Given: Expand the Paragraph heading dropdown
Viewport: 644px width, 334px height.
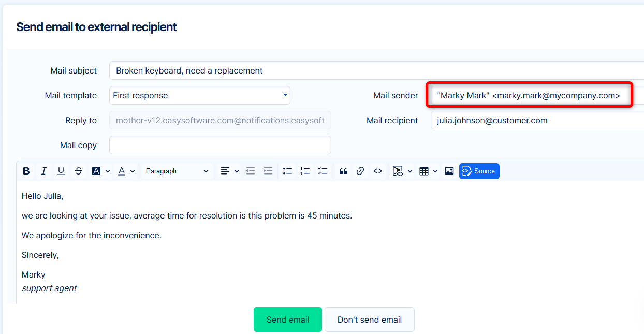Looking at the screenshot, I should click(x=177, y=171).
